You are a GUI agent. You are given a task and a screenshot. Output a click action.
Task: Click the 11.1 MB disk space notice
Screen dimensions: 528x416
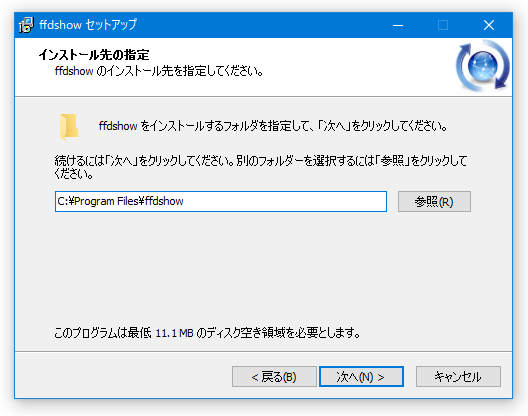[x=207, y=333]
